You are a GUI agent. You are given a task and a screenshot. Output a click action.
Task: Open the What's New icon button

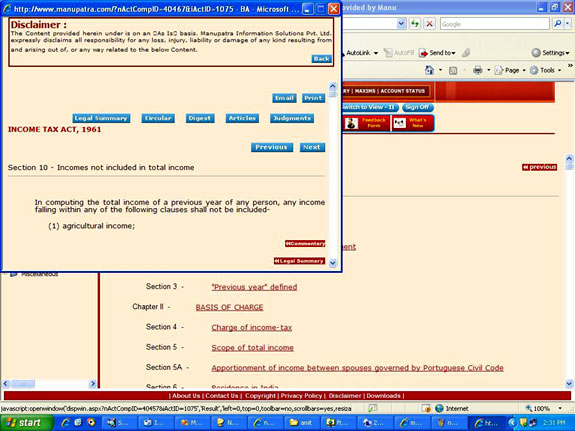(x=412, y=123)
